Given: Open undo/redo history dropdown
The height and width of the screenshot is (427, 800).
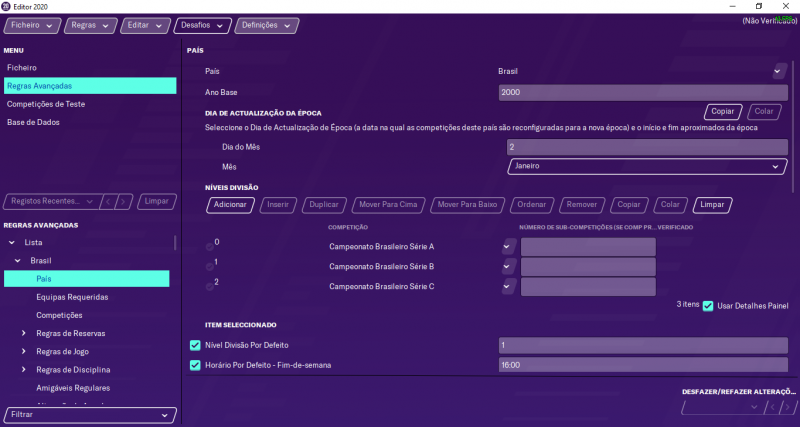Looking at the screenshot, I should point(722,407).
